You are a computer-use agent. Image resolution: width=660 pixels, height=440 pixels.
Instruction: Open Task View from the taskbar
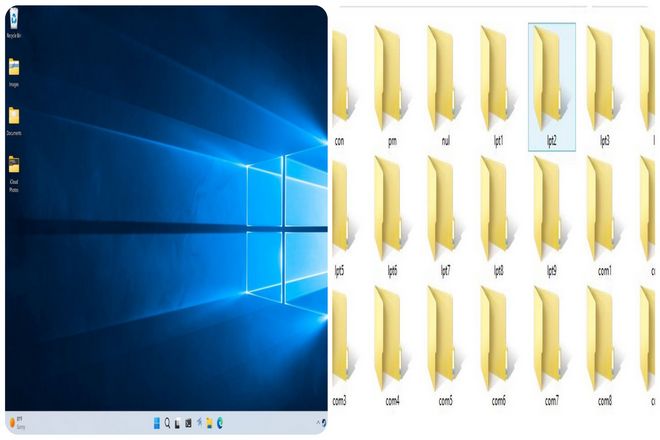pyautogui.click(x=178, y=424)
